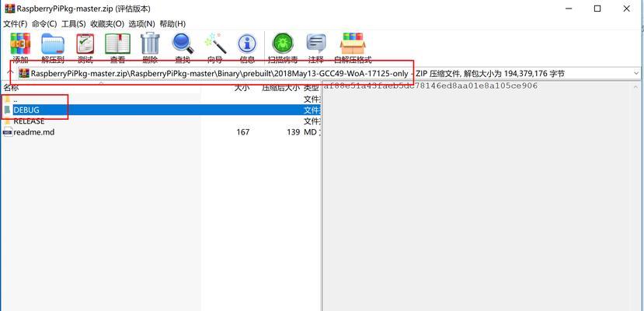The image size is (644, 311).
Task: Open the Options (选项) menu
Action: pyautogui.click(x=141, y=24)
